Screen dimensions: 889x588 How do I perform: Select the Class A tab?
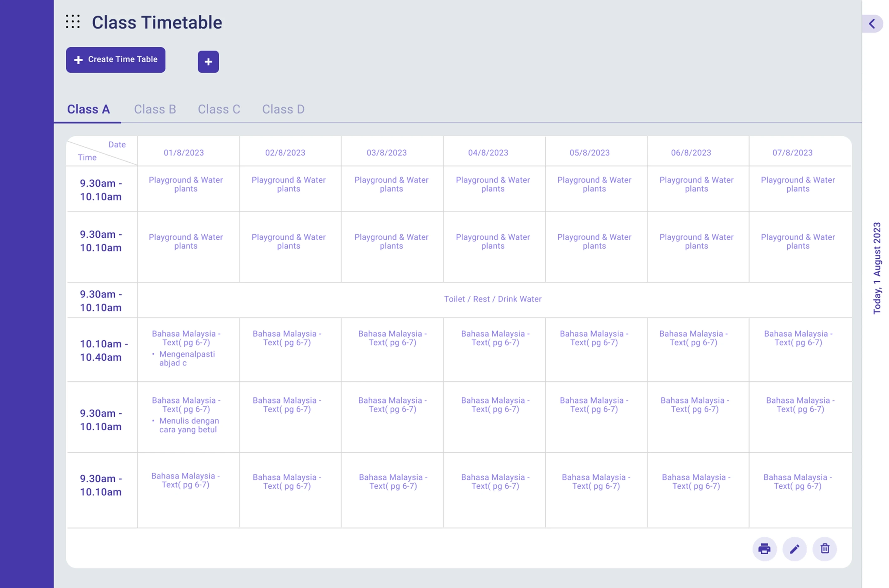tap(88, 109)
